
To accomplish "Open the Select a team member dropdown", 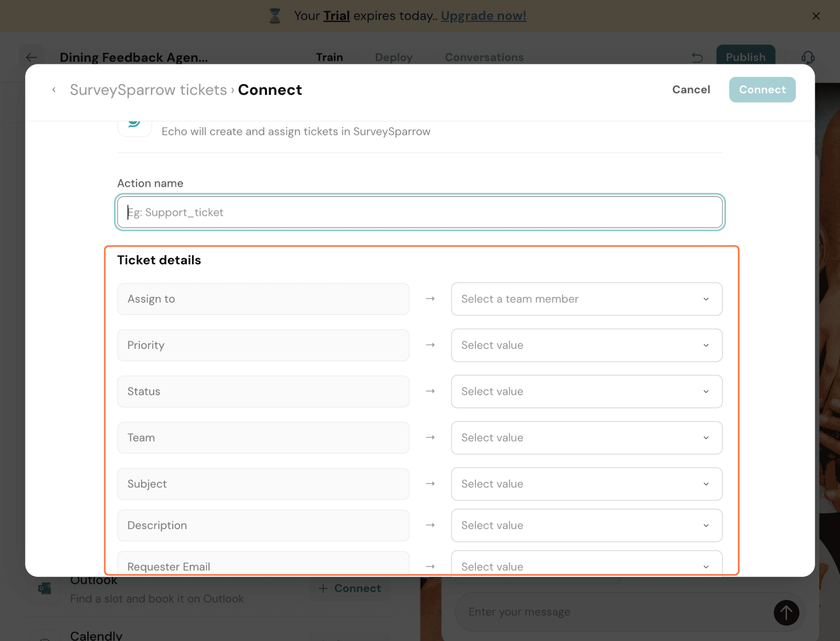I will coord(587,299).
